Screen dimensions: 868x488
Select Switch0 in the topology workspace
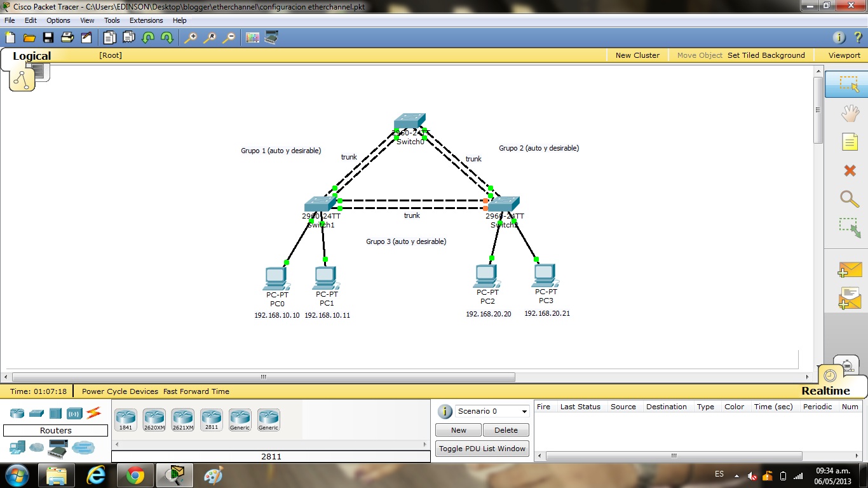[x=409, y=121]
